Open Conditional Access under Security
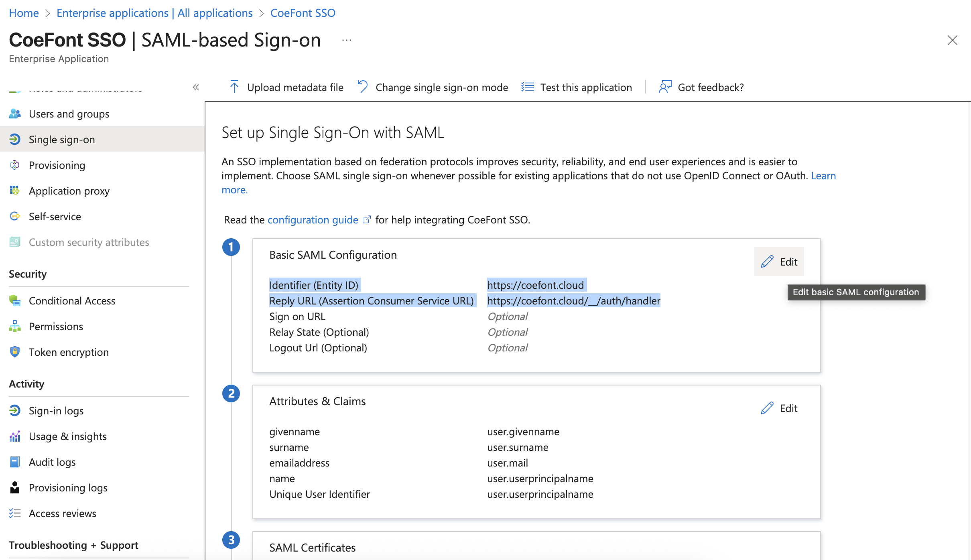 pyautogui.click(x=102, y=301)
